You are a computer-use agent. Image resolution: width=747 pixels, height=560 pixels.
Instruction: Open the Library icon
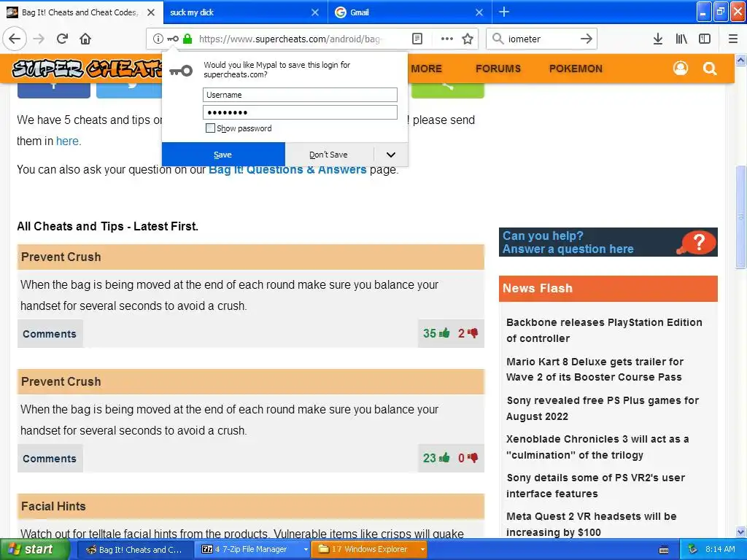pos(681,39)
